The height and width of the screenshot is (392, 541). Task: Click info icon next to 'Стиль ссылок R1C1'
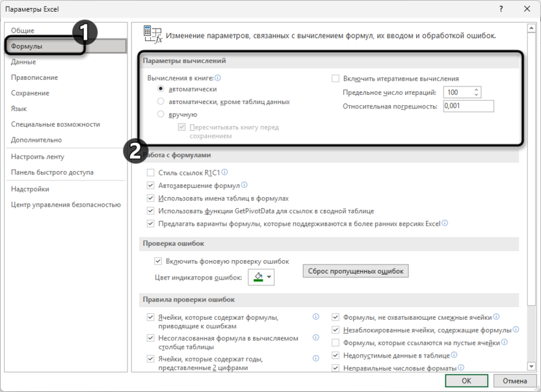pos(224,172)
